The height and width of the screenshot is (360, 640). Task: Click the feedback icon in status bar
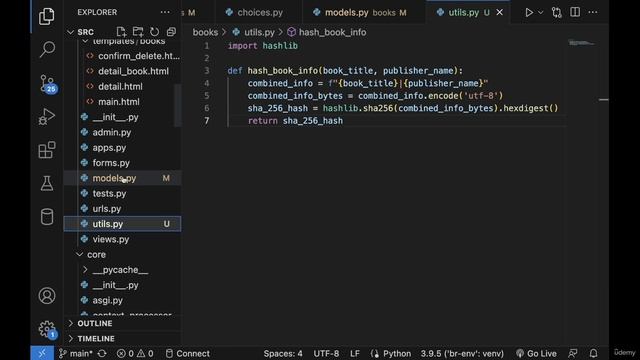point(573,353)
